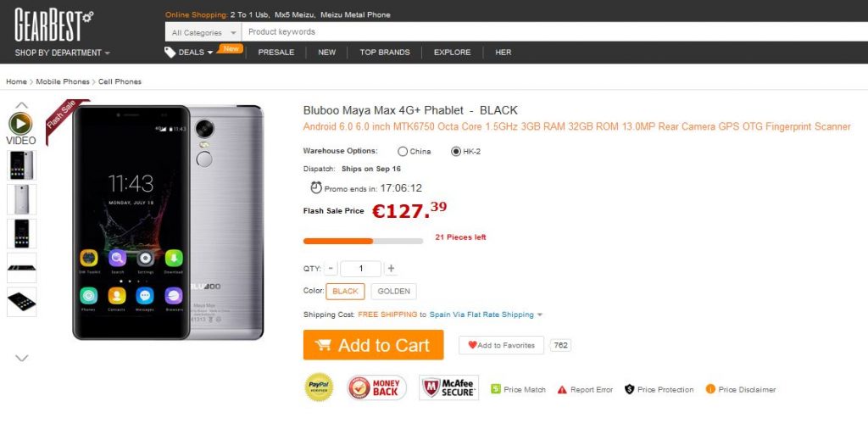Increase quantity with the plus button

(x=391, y=269)
